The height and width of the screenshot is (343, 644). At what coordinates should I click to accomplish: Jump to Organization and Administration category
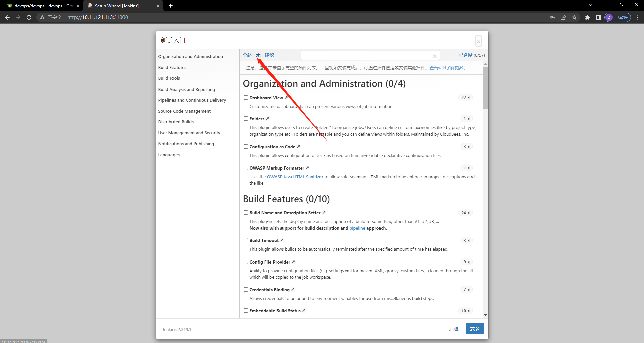click(x=191, y=56)
